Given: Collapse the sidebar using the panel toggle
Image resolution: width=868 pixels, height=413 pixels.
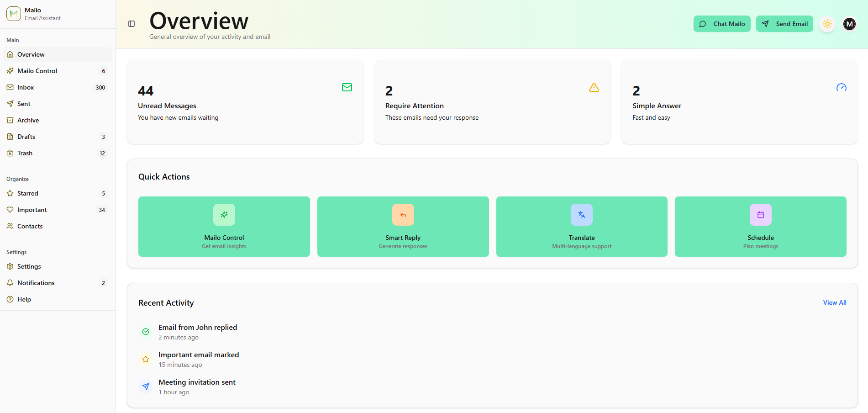Looking at the screenshot, I should point(131,24).
